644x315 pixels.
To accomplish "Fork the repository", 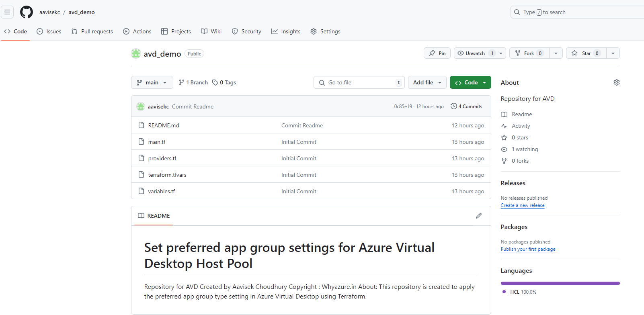I will 529,53.
